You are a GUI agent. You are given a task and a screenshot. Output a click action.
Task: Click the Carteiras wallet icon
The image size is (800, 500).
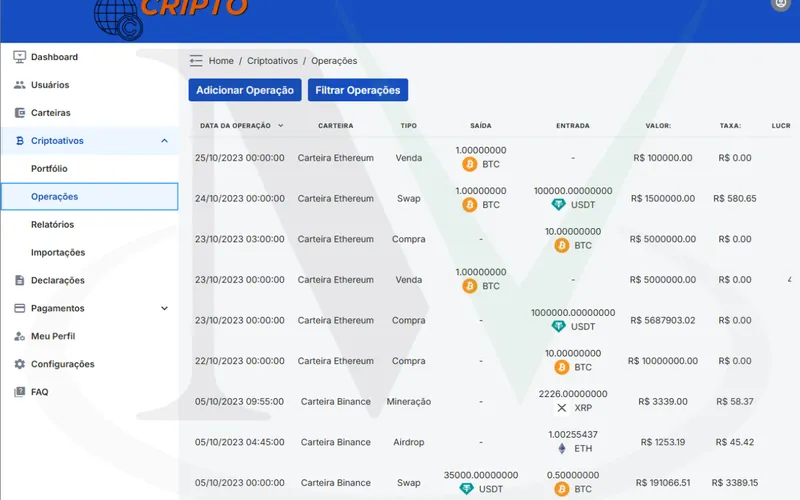(19, 113)
